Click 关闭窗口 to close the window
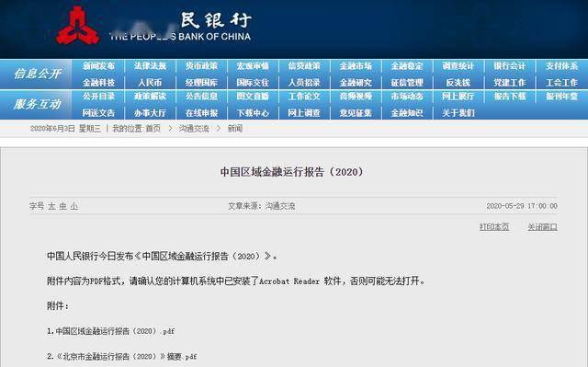 click(x=542, y=227)
